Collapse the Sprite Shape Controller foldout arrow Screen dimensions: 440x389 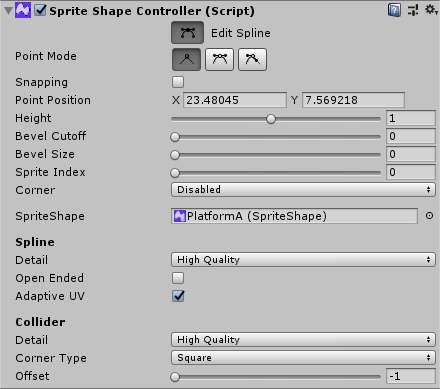[8, 11]
